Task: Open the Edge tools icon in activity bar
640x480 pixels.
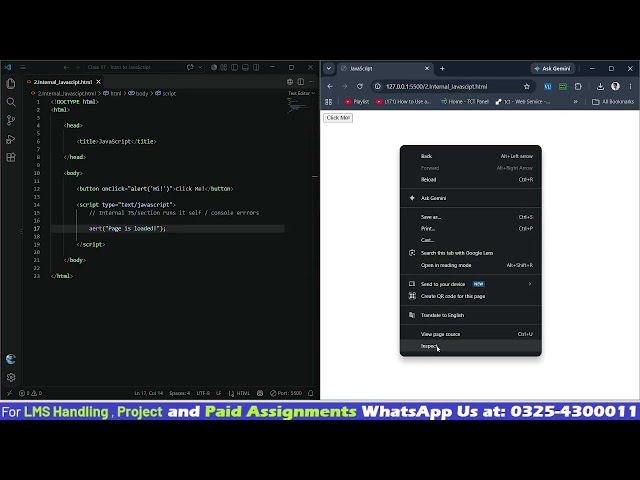Action: click(x=11, y=359)
